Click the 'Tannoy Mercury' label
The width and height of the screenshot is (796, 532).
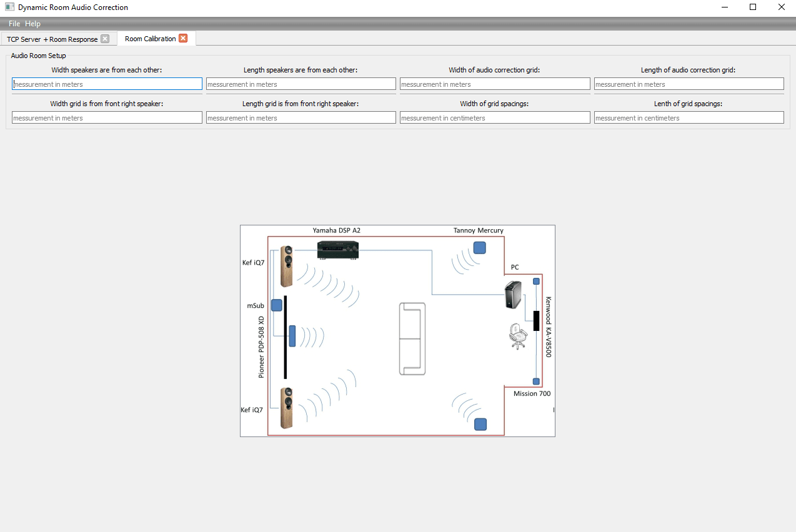(479, 230)
